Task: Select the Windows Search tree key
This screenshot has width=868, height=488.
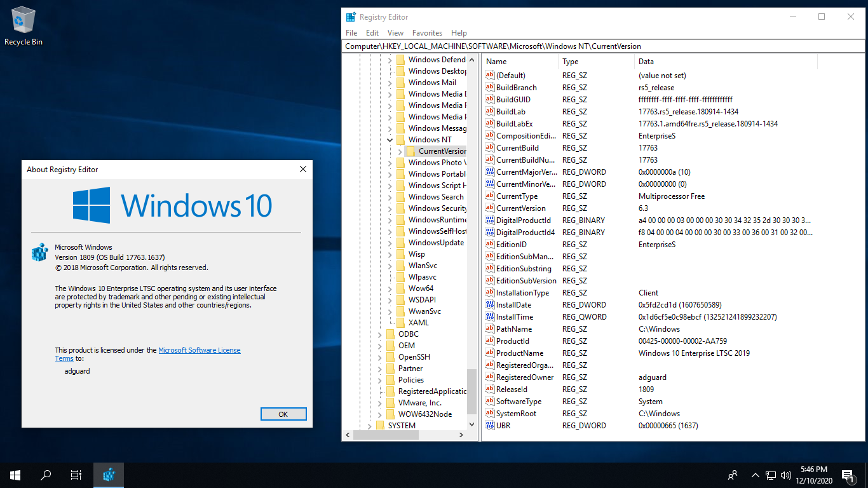Action: click(x=436, y=196)
